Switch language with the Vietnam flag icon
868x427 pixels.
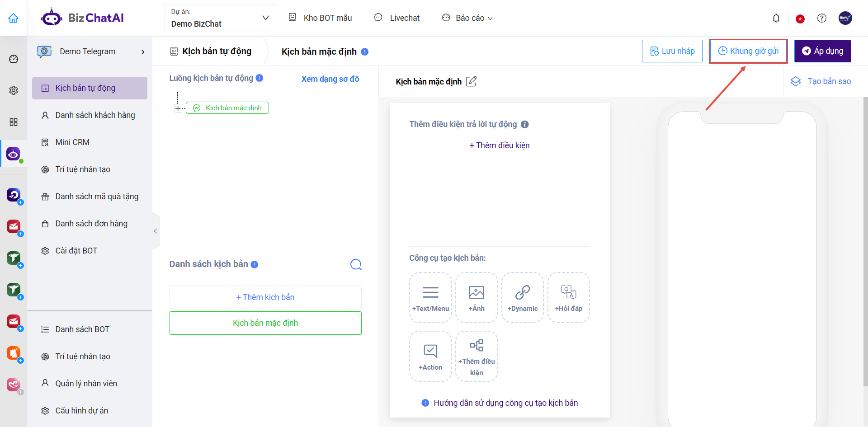pos(800,19)
